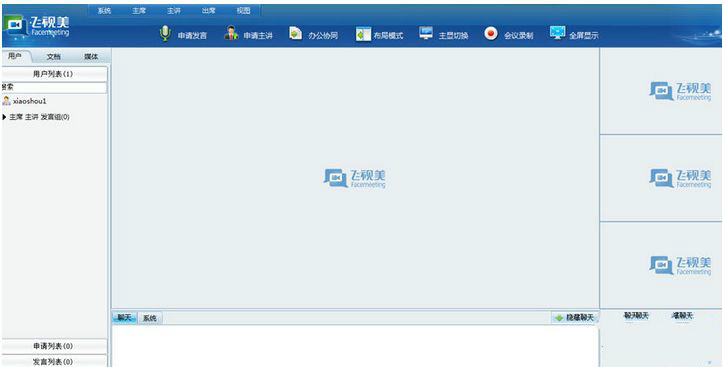
Task: Switch to the 文档 tab
Action: coord(53,57)
